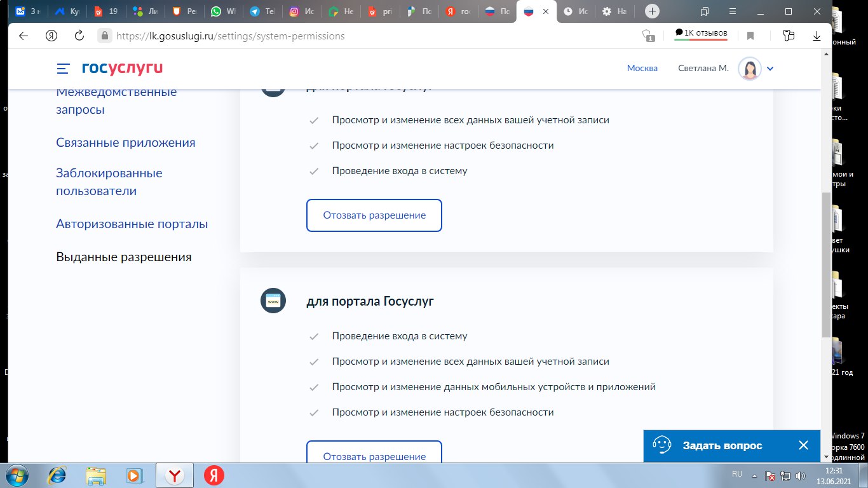Image resolution: width=868 pixels, height=488 pixels.
Task: Click the Госуслуги logo
Action: (x=122, y=68)
